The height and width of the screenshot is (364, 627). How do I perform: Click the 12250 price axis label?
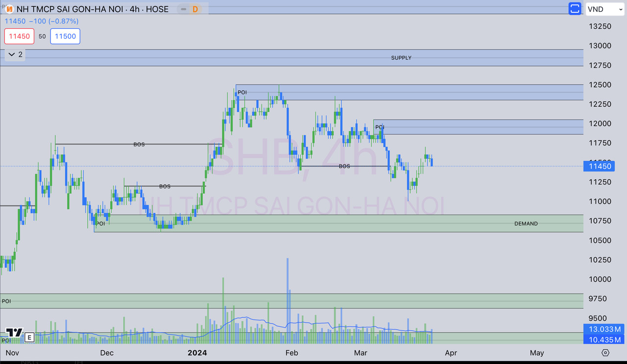(599, 104)
